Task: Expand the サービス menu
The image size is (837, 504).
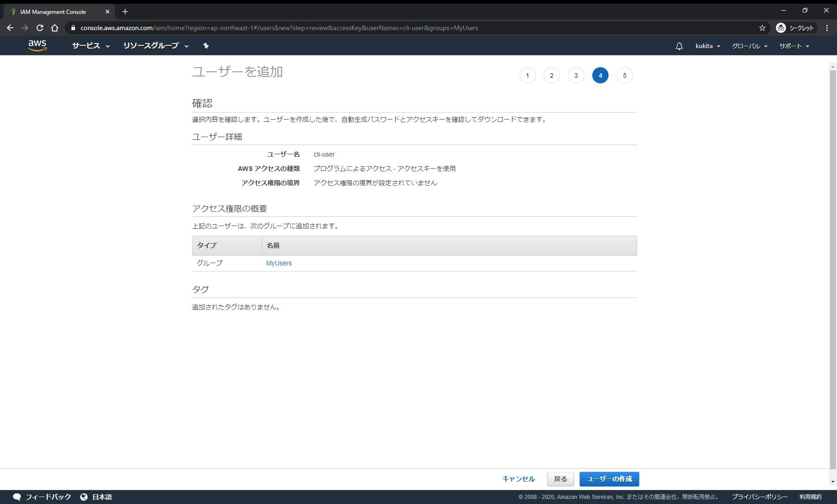Action: tap(91, 46)
